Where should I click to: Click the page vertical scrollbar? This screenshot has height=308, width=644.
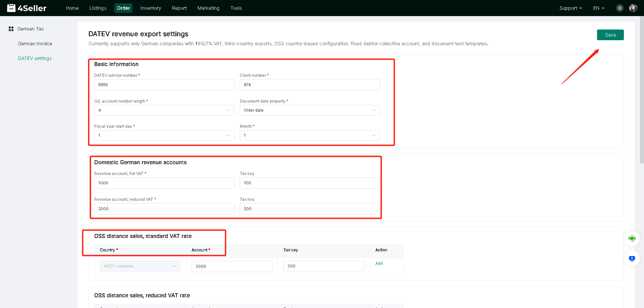[x=642, y=90]
